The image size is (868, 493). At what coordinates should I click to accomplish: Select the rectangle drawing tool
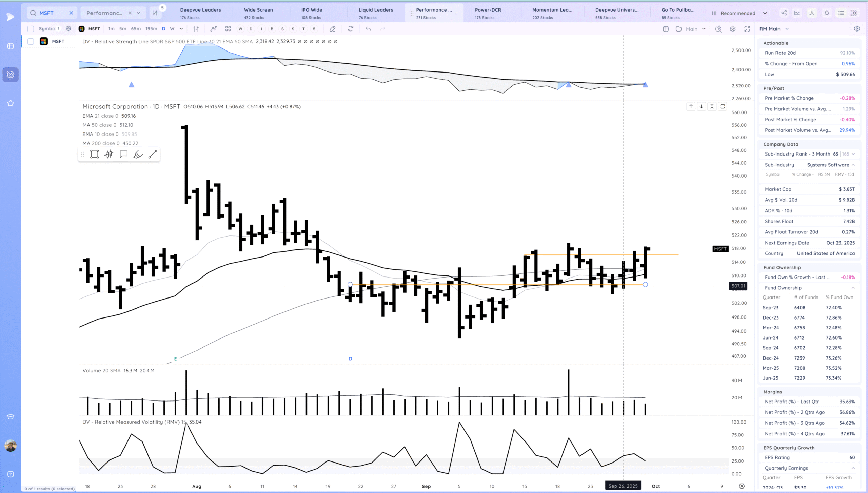tap(94, 154)
